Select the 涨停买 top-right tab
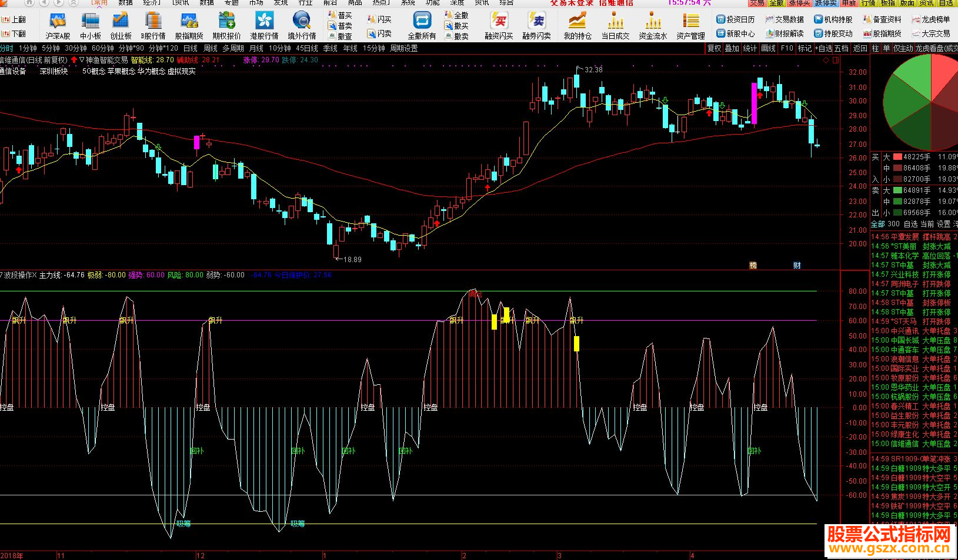Image resolution: width=958 pixels, height=560 pixels. [799, 3]
